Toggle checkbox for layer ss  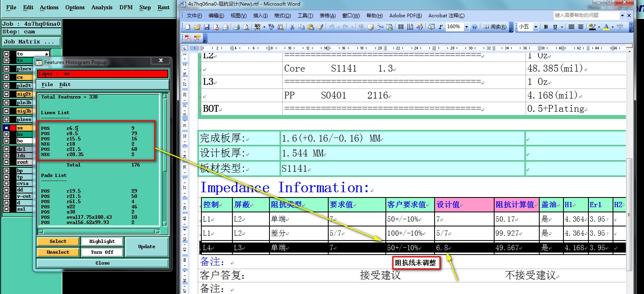pos(6,128)
